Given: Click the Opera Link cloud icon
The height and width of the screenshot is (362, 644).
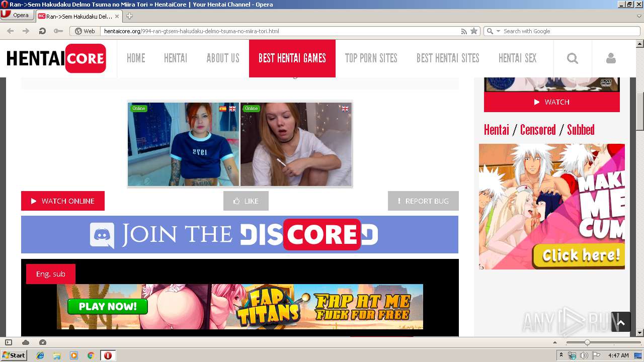Looking at the screenshot, I should tap(26, 342).
